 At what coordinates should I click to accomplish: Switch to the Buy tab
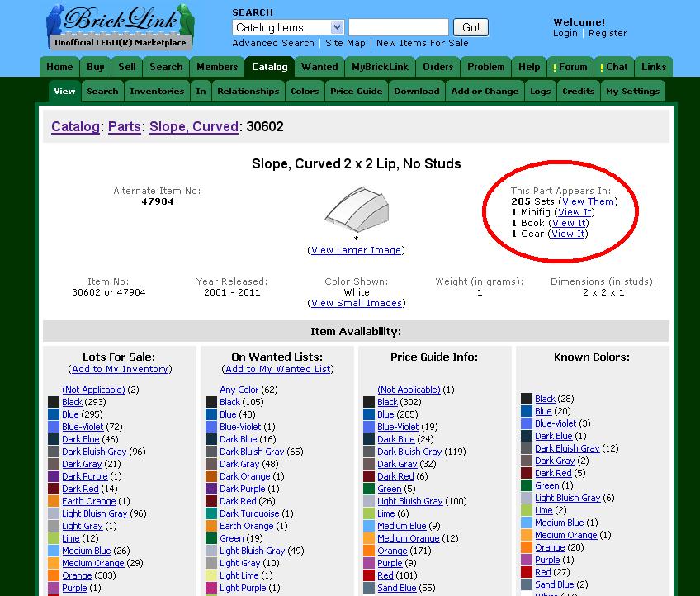pos(96,67)
